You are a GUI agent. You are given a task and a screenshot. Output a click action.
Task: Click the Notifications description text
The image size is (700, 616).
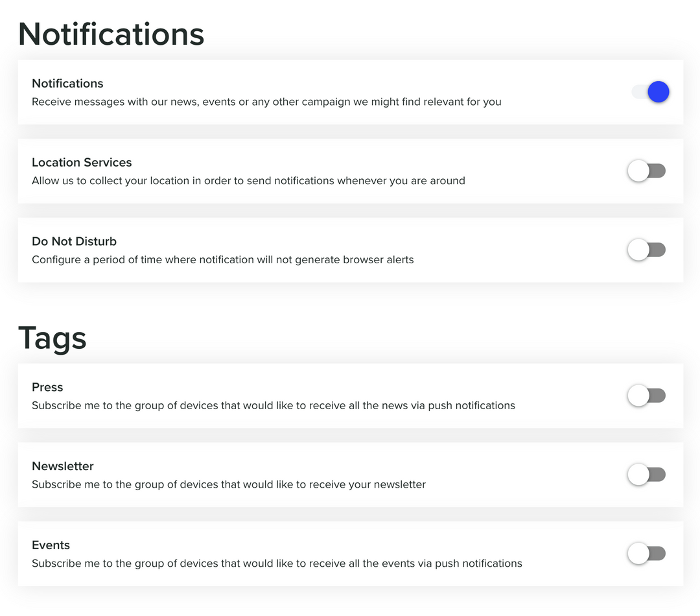click(266, 102)
